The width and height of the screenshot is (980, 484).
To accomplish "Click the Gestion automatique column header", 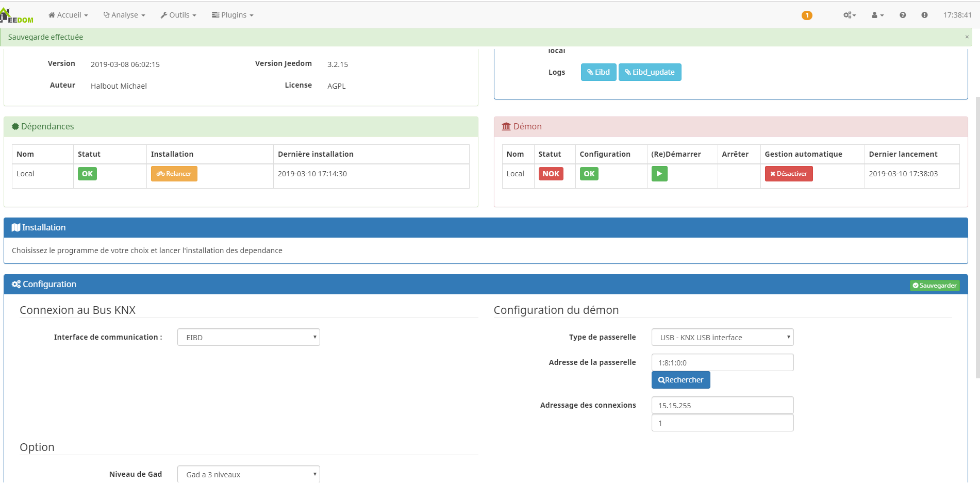I will click(803, 154).
